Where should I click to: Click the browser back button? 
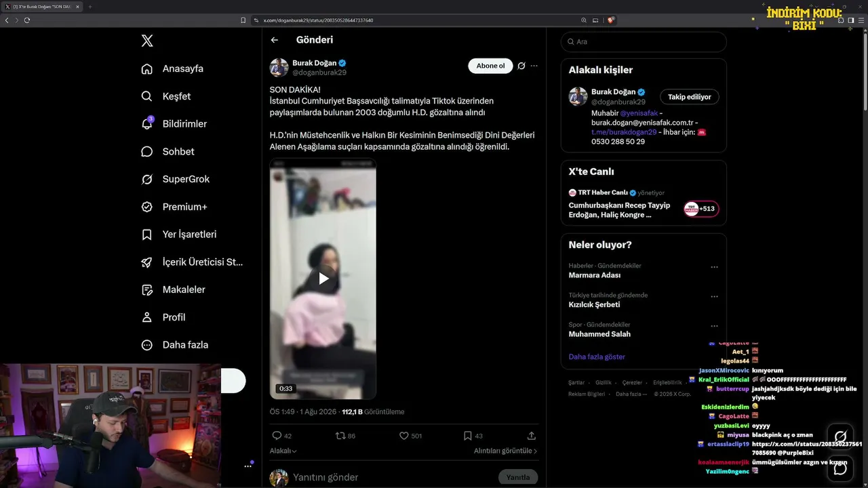coord(7,20)
